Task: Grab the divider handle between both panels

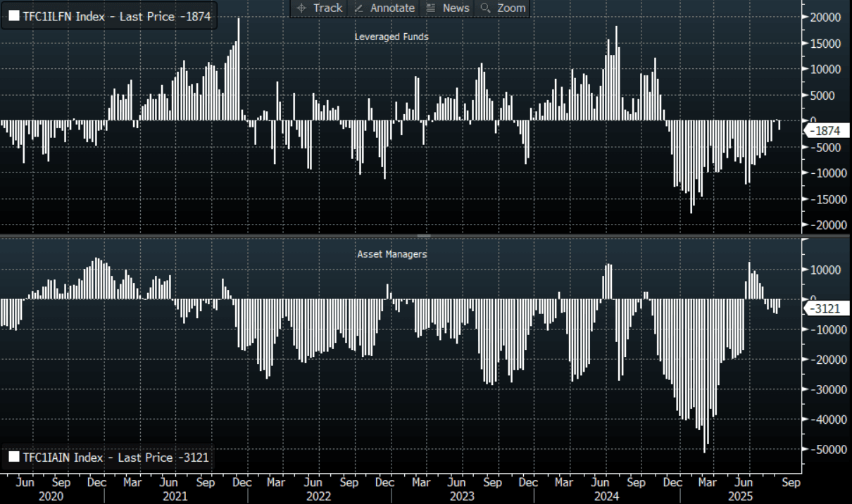Action: [424, 236]
